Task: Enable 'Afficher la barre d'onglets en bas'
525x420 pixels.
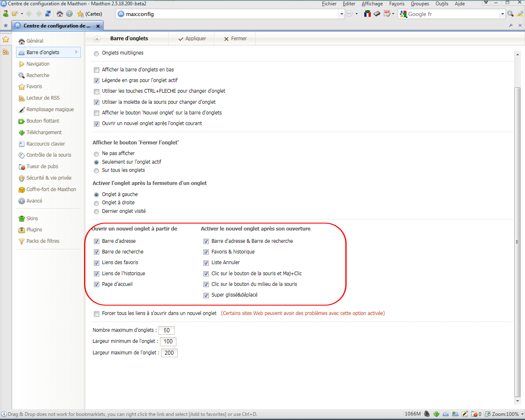Action: pos(96,70)
